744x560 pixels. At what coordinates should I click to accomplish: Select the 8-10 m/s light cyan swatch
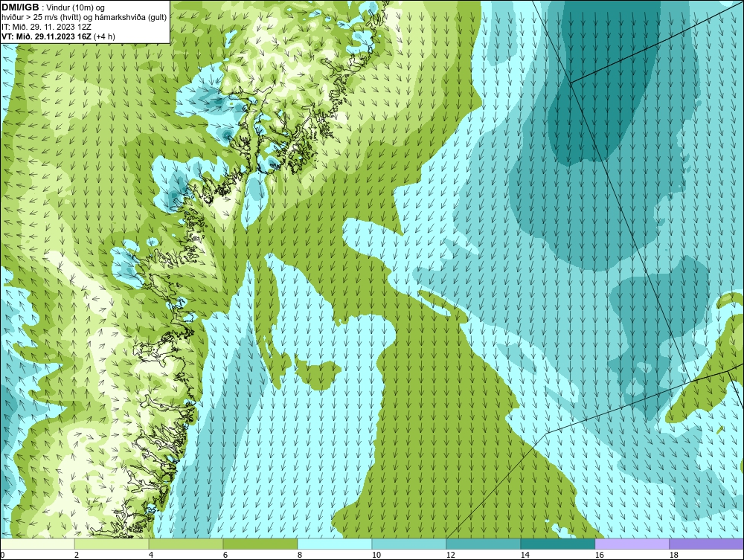(x=335, y=544)
